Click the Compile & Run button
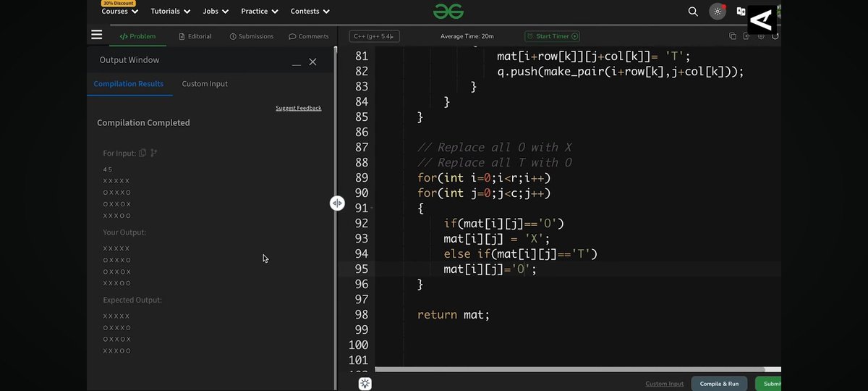 [719, 384]
